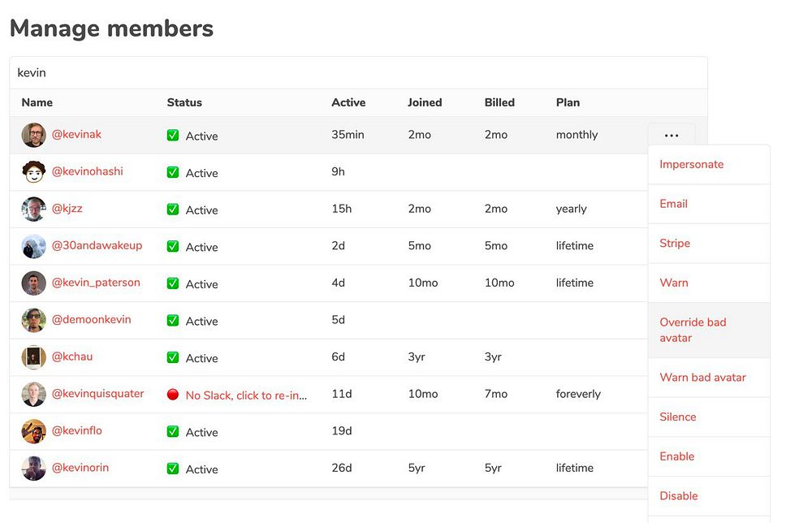
Task: Open the @kevin_paterson profile link
Action: coord(96,283)
